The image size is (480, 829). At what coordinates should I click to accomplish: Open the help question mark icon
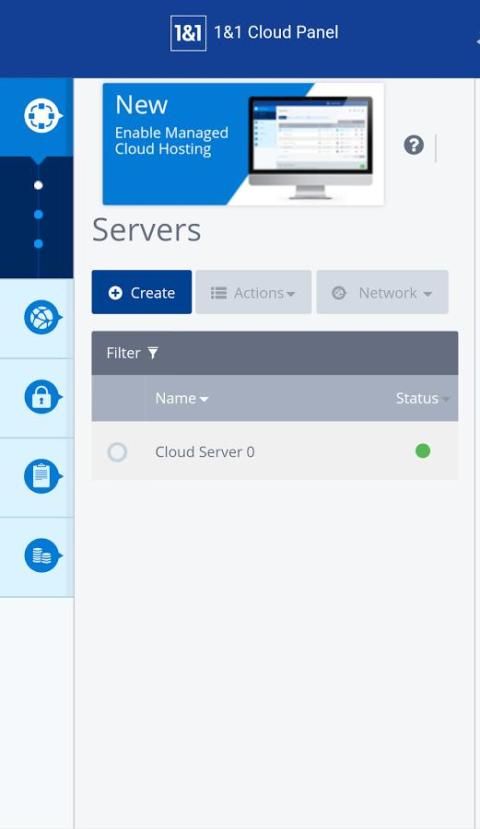point(413,144)
